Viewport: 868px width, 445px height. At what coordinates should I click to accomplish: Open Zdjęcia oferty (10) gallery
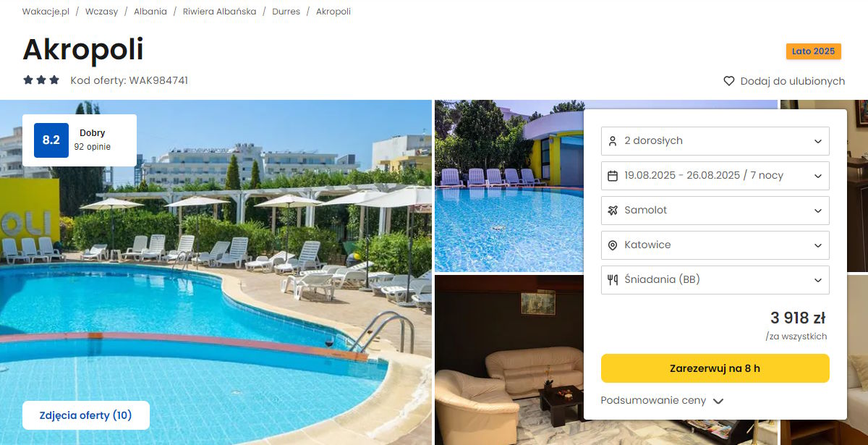pos(86,415)
